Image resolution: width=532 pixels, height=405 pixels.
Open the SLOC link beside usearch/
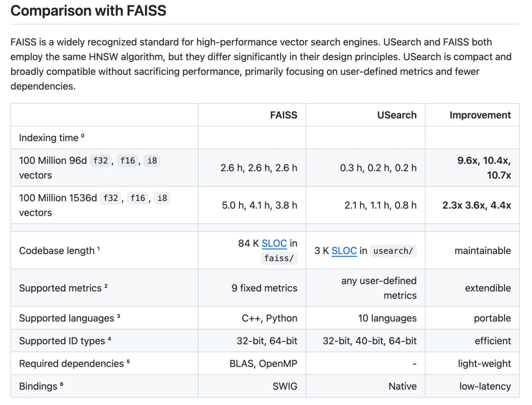pyautogui.click(x=344, y=251)
